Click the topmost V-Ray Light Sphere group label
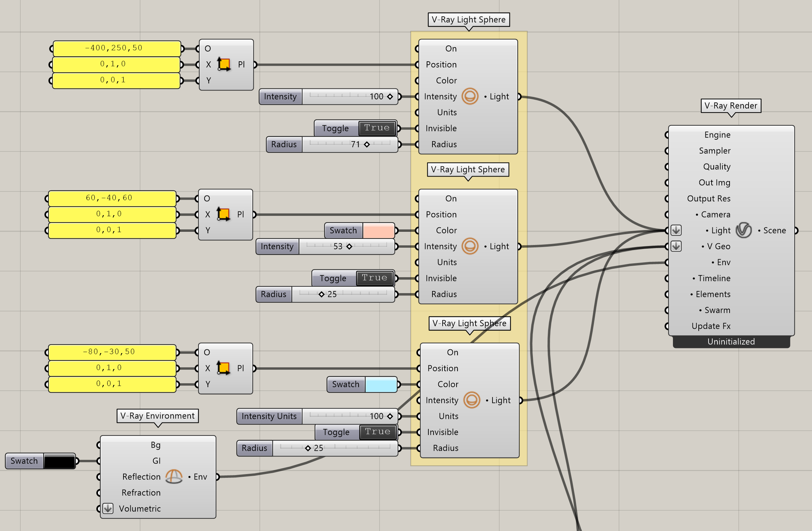The height and width of the screenshot is (531, 812). point(468,19)
